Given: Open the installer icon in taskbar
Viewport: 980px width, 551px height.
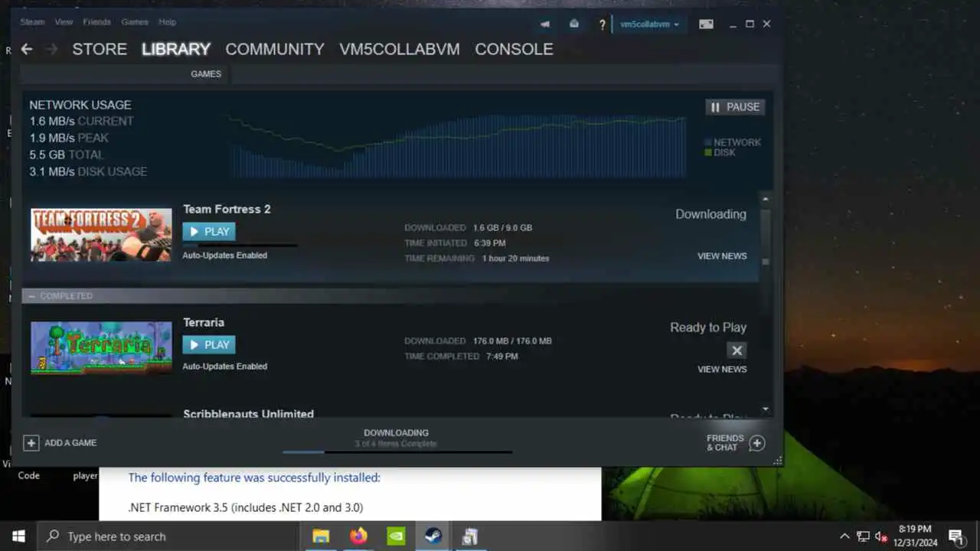Looking at the screenshot, I should [x=469, y=536].
